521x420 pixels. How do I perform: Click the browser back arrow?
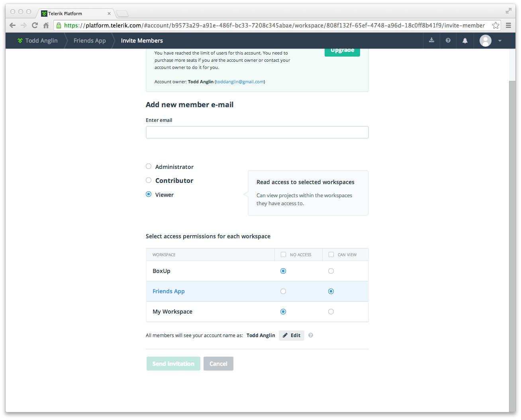[12, 26]
